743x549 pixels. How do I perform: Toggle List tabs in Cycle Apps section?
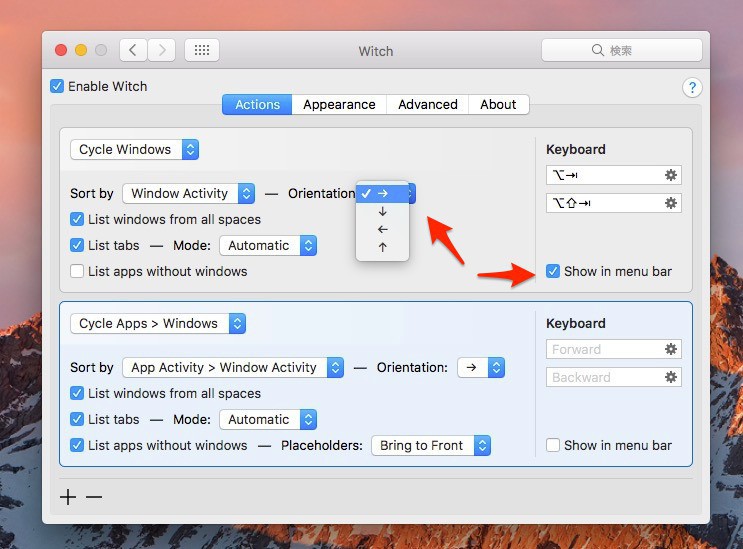pos(77,419)
